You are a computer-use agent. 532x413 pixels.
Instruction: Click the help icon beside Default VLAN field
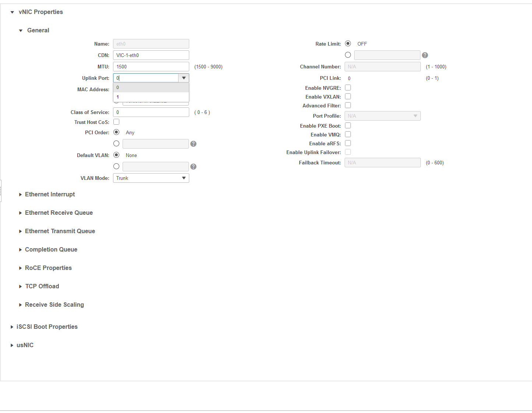point(193,166)
